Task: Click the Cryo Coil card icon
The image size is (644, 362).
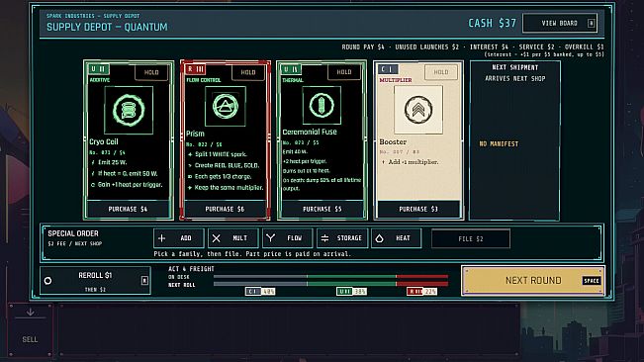Action: [129, 110]
